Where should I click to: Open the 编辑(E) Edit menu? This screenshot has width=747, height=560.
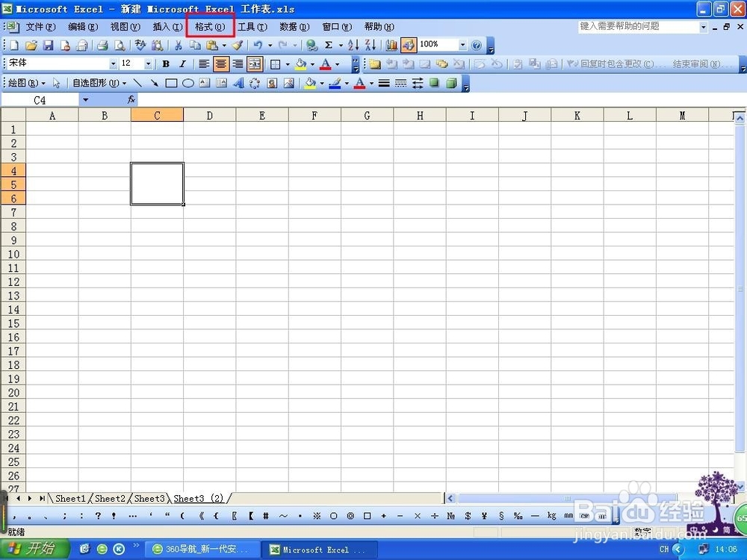83,27
